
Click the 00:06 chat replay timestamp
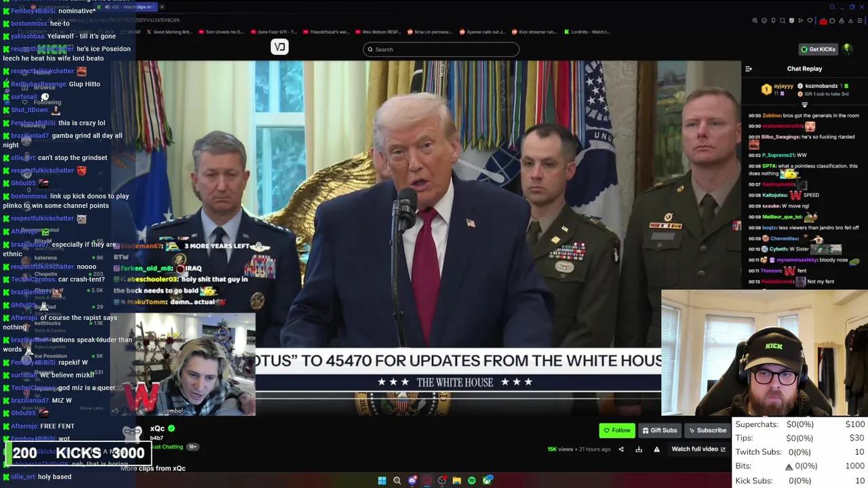(x=755, y=166)
